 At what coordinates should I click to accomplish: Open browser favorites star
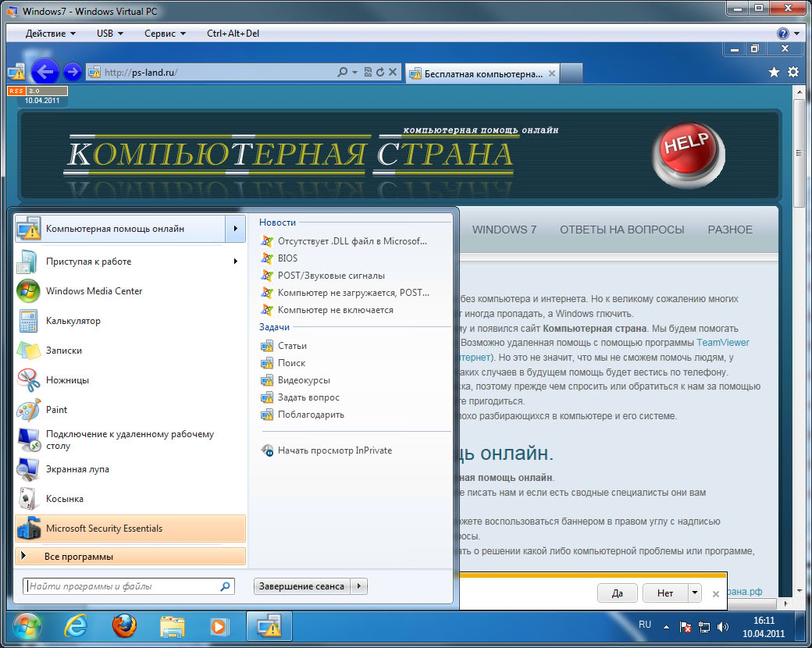click(x=774, y=72)
